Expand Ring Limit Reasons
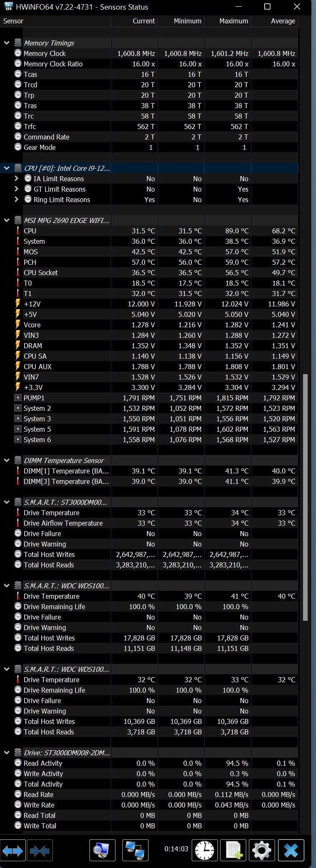Screen dimensions: 316x868 point(17,199)
